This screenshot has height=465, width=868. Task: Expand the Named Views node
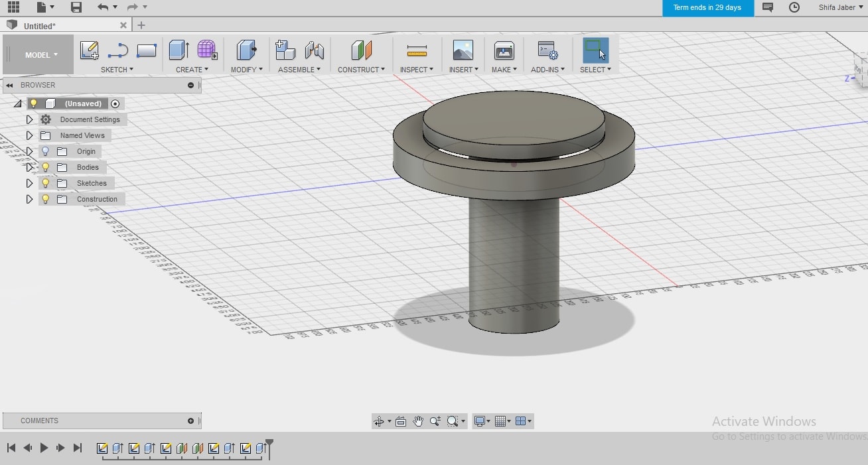[29, 135]
